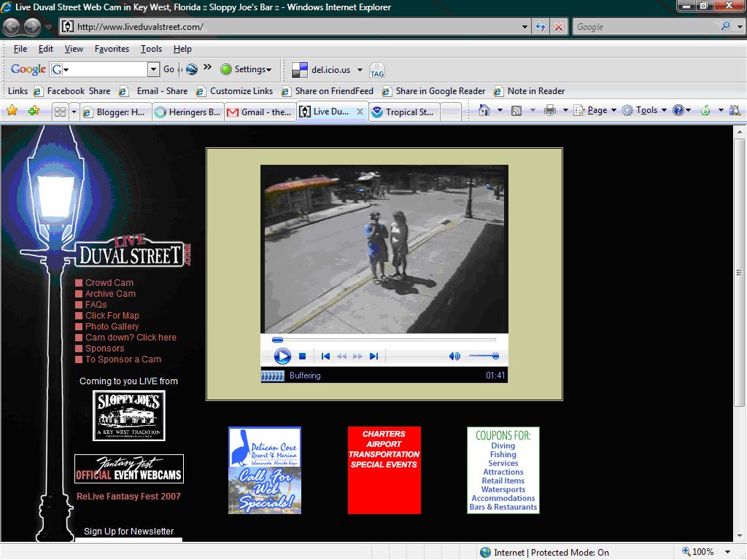Switch to the Gmail tab
The width and height of the screenshot is (747, 560).
(x=260, y=112)
